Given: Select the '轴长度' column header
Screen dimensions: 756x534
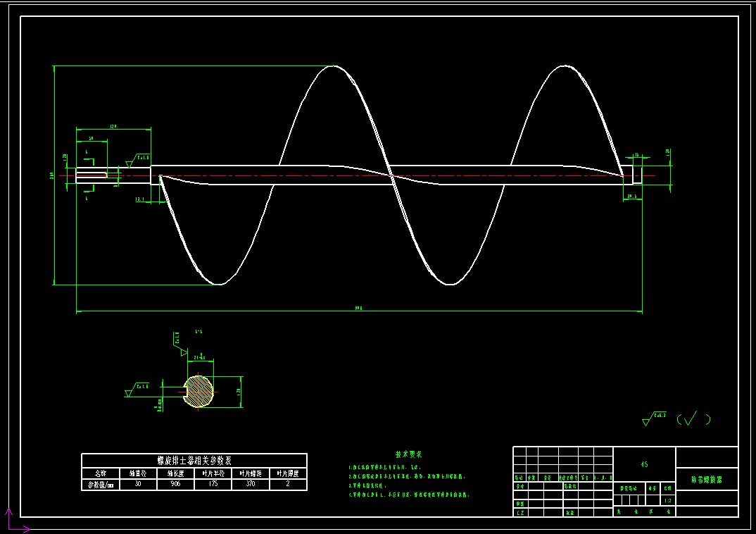Looking at the screenshot, I should [x=175, y=473].
